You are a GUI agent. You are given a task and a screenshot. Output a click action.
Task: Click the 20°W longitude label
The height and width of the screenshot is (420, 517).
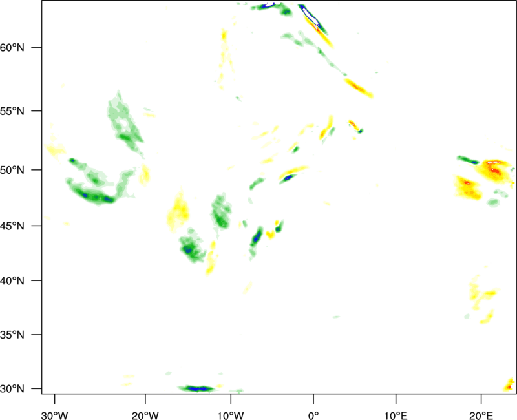145,415
